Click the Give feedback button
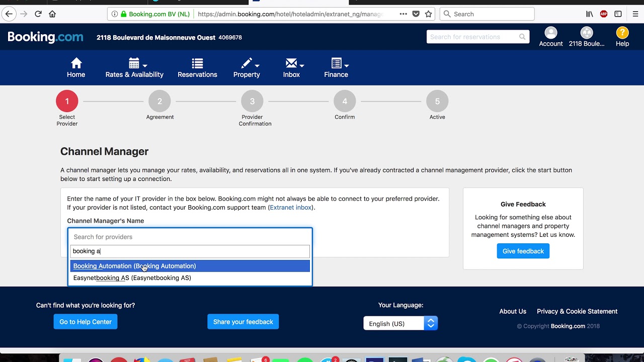Screen dimensions: 644x362 [523, 251]
